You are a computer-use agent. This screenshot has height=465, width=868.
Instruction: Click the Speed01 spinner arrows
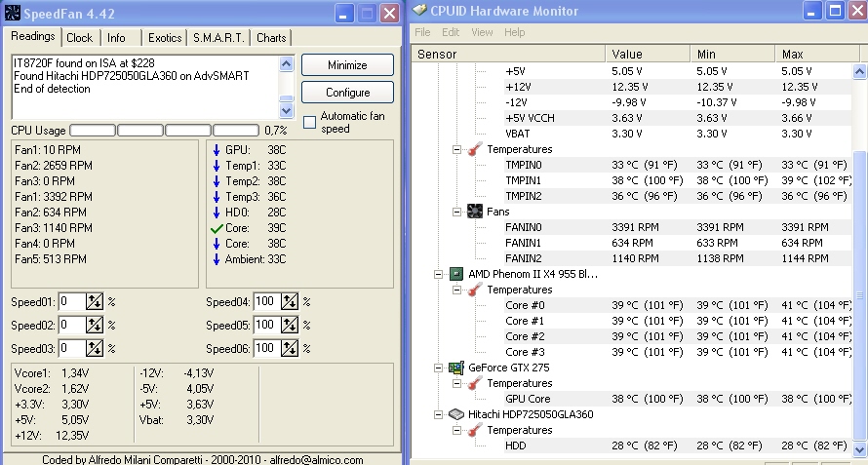[x=94, y=301]
